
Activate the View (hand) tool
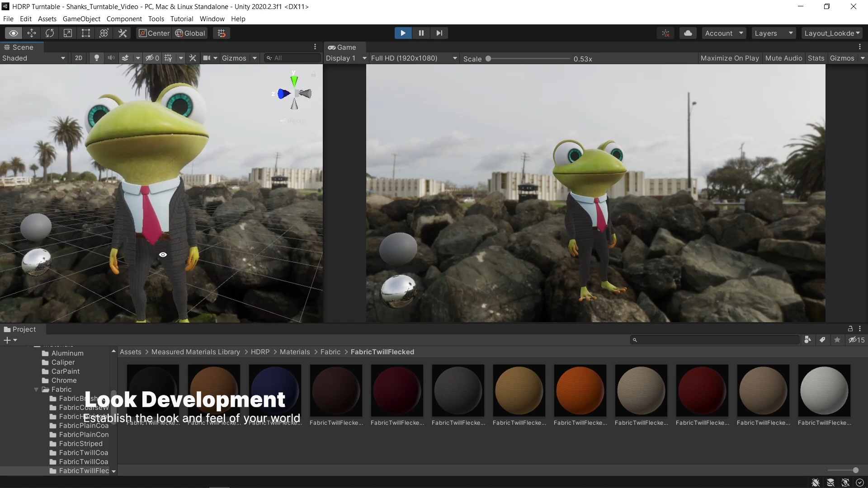point(14,33)
